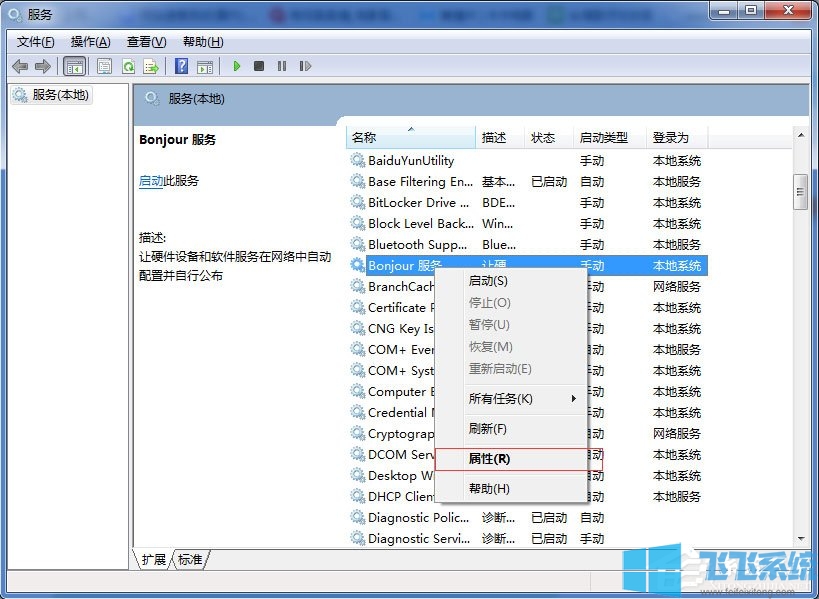Select 服务(本地) in the left tree
819x599 pixels.
60,95
